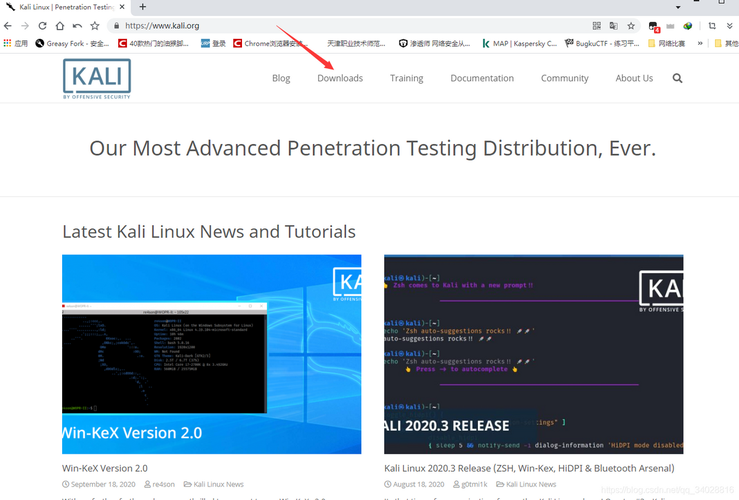Expand hidden bookmarks chevron
Image resolution: width=739 pixels, height=500 pixels.
pyautogui.click(x=700, y=43)
